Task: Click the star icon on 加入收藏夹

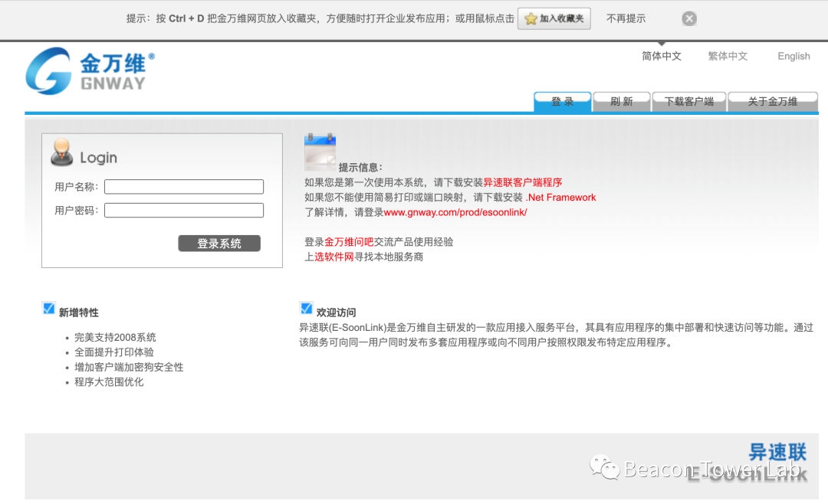Action: pos(531,19)
